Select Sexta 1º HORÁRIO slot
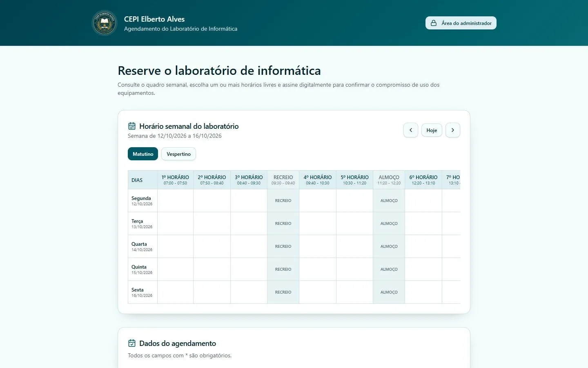Screen dimensions: 588x368 point(176,292)
